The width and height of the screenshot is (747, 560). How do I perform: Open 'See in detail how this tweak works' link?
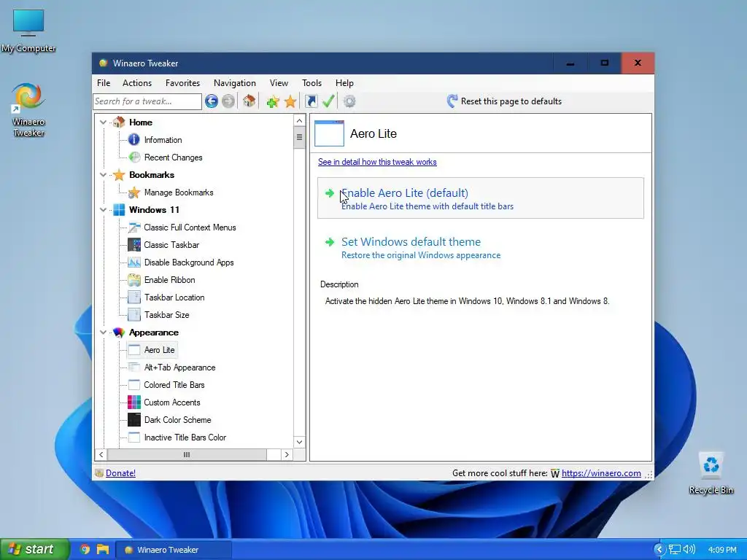tap(377, 162)
